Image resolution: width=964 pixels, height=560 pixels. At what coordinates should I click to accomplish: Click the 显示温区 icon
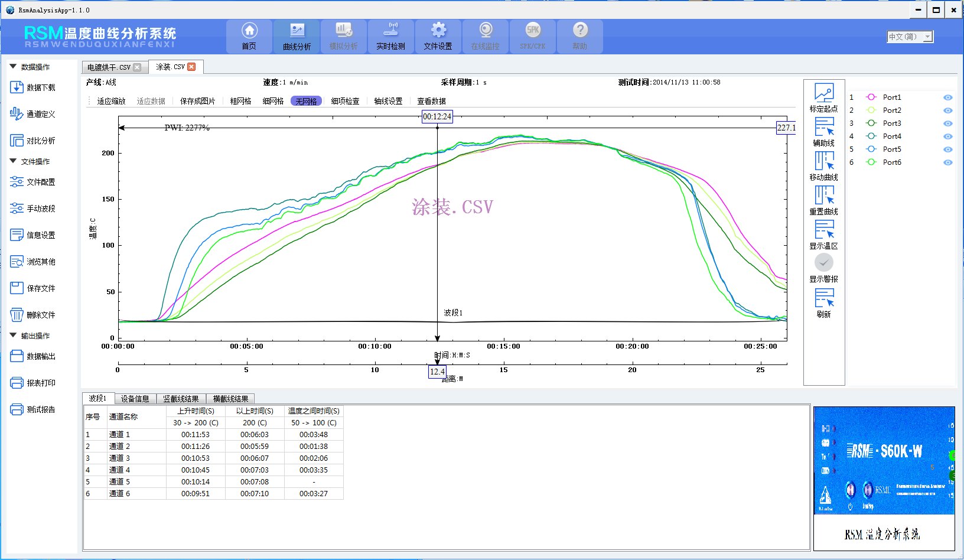(x=823, y=230)
